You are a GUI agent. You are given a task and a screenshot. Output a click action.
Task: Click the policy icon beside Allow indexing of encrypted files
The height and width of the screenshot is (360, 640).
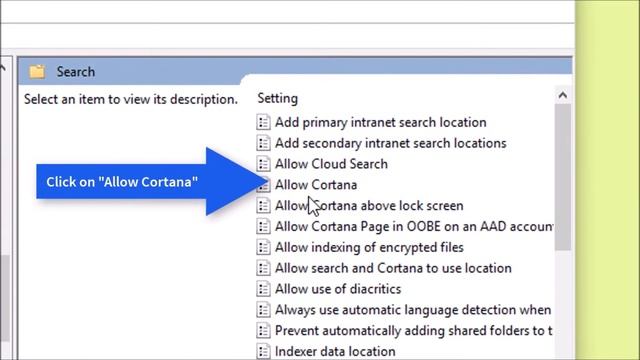click(x=263, y=247)
